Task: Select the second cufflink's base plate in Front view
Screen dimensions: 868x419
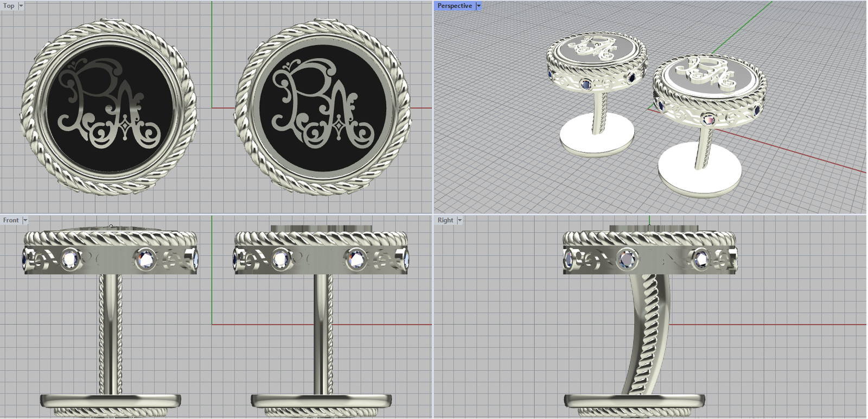Action: (321, 401)
